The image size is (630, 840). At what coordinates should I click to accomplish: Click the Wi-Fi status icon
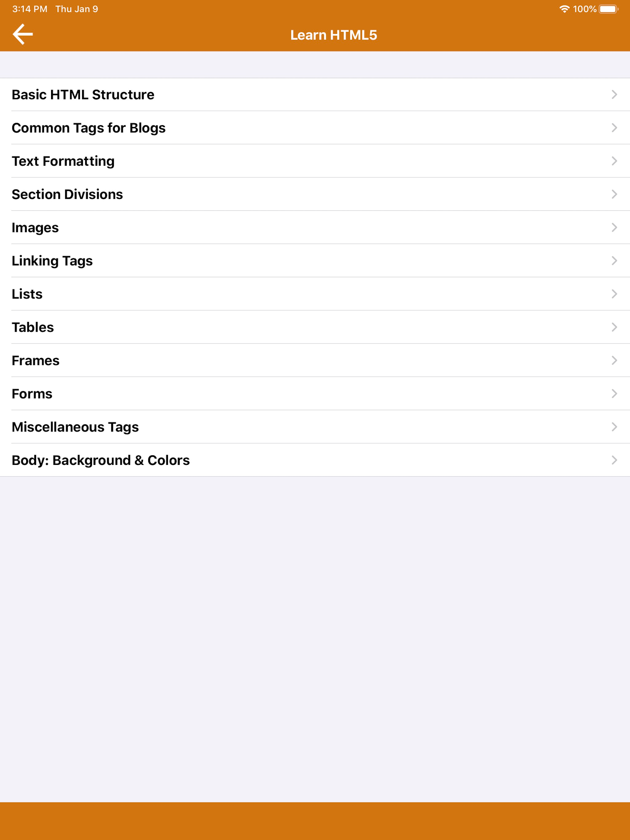point(564,9)
